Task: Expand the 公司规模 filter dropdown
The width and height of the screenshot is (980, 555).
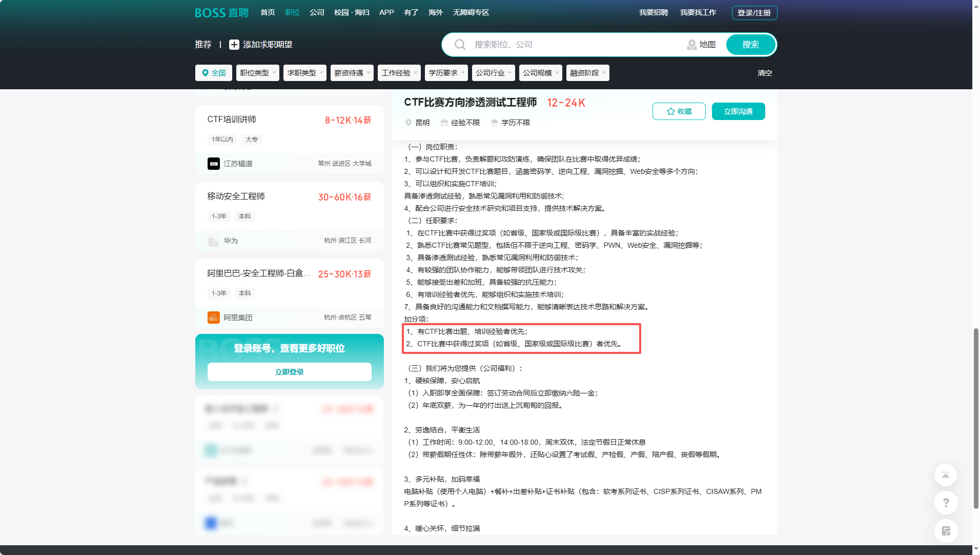Action: point(540,72)
